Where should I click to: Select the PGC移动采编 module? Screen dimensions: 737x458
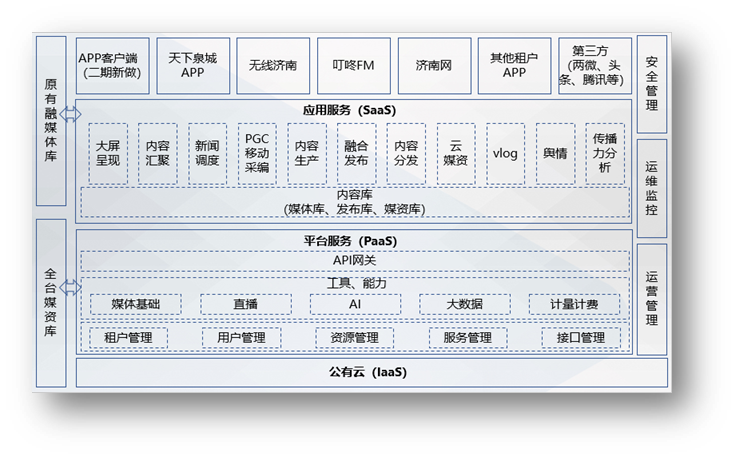(257, 153)
